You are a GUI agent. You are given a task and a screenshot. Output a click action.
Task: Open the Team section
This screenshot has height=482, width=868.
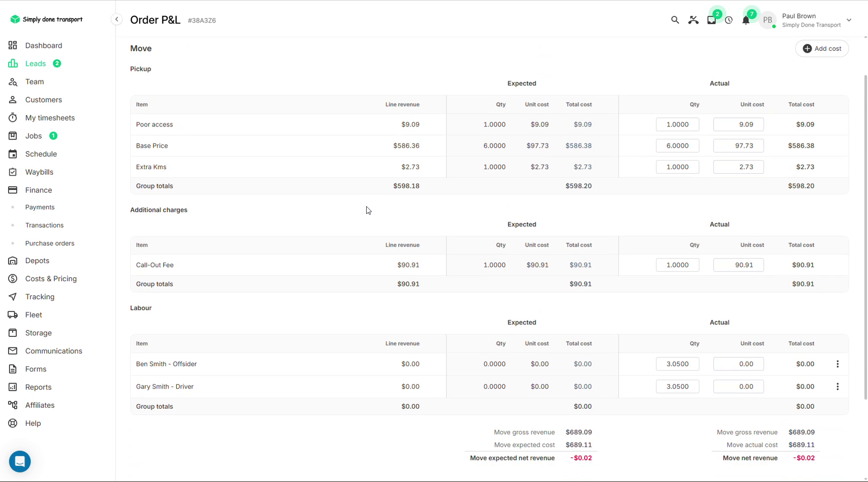click(35, 81)
